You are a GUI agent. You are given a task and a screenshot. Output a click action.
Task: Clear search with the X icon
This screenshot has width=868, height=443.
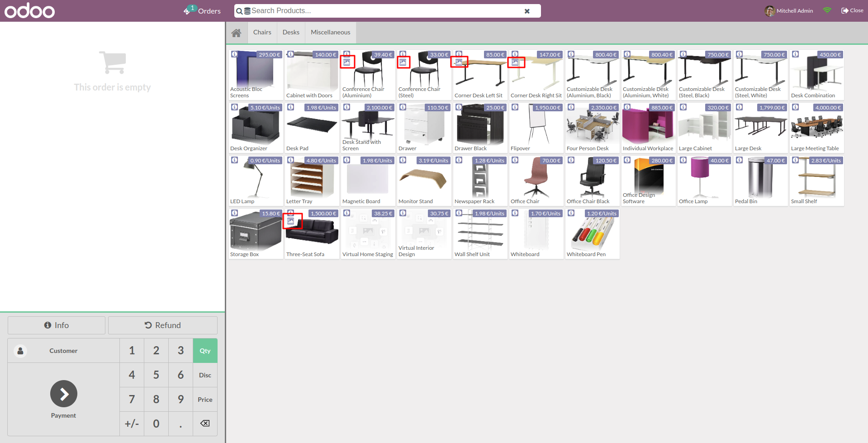(x=527, y=11)
